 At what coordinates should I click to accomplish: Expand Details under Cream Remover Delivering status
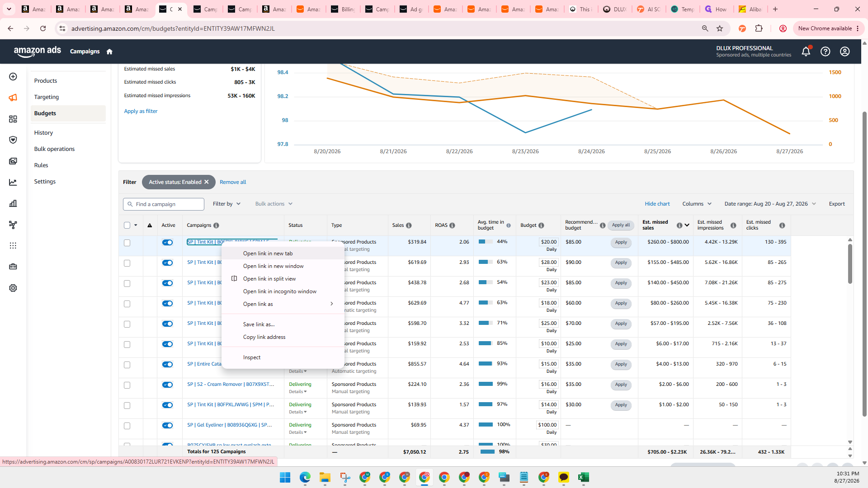tap(298, 392)
